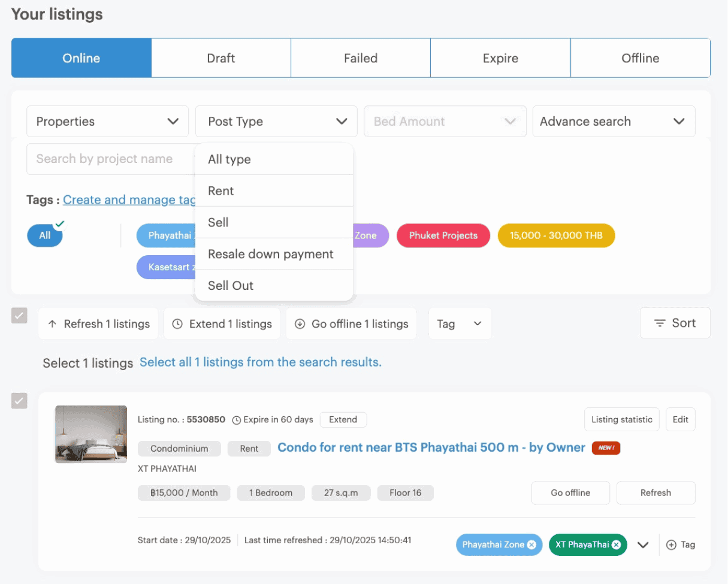Open the Advance search dropdown

[613, 121]
